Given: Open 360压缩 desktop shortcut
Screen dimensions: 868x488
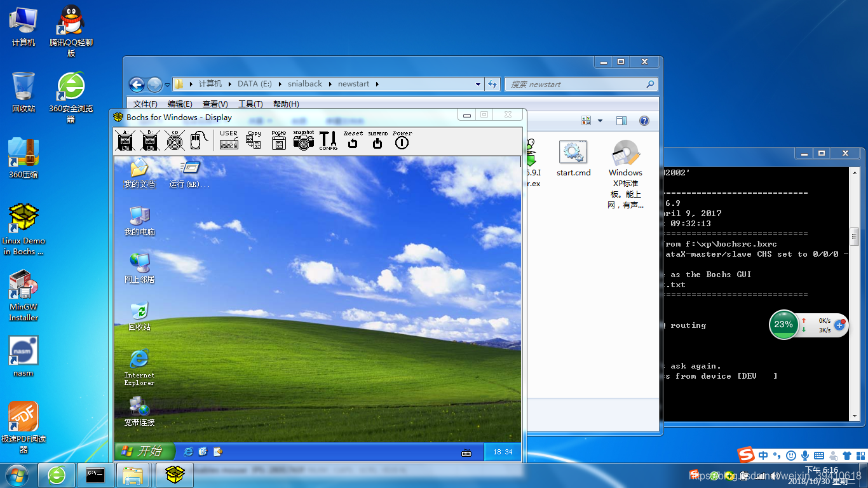Looking at the screenshot, I should coord(24,158).
